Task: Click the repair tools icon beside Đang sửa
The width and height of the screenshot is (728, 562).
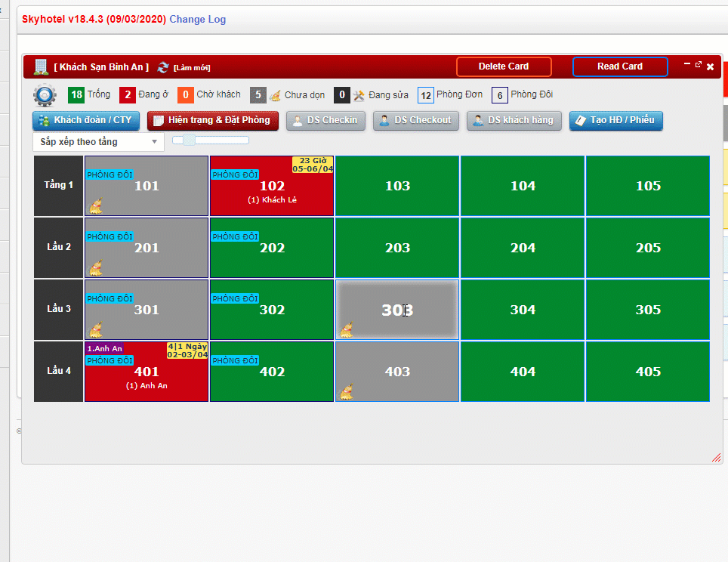Action: coord(359,95)
